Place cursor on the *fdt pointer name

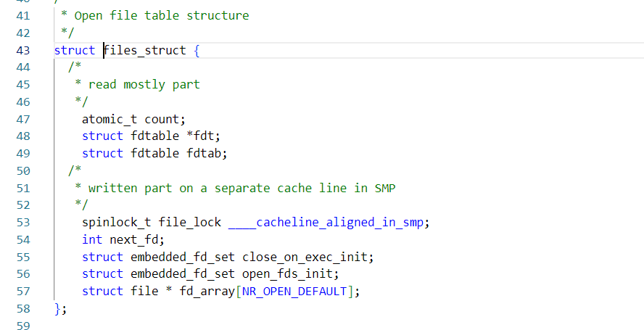tap(204, 136)
